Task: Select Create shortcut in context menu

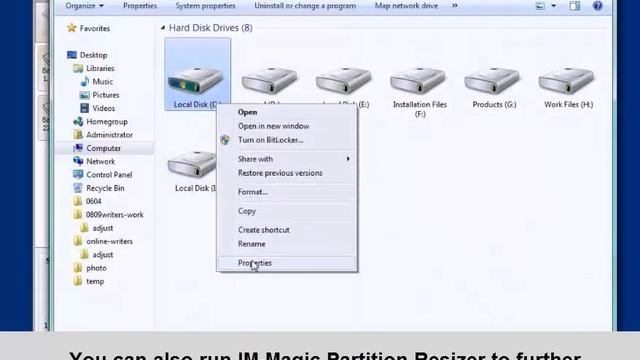Action: [x=264, y=230]
